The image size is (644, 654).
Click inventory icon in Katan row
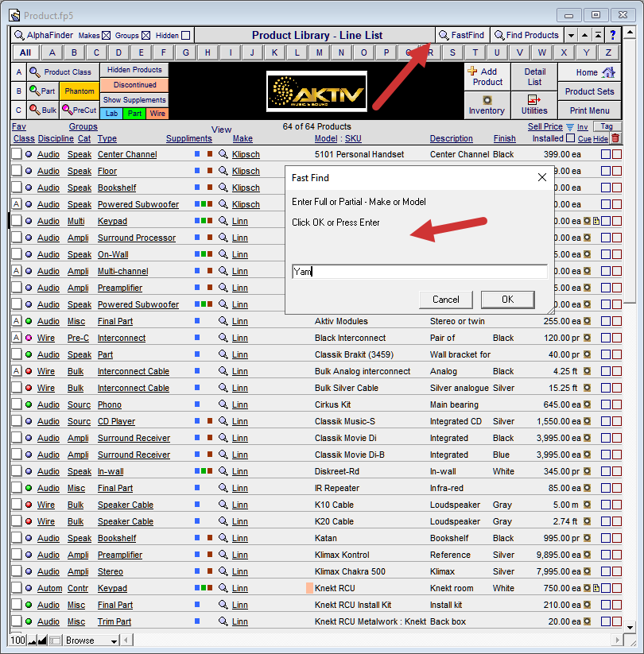click(588, 538)
